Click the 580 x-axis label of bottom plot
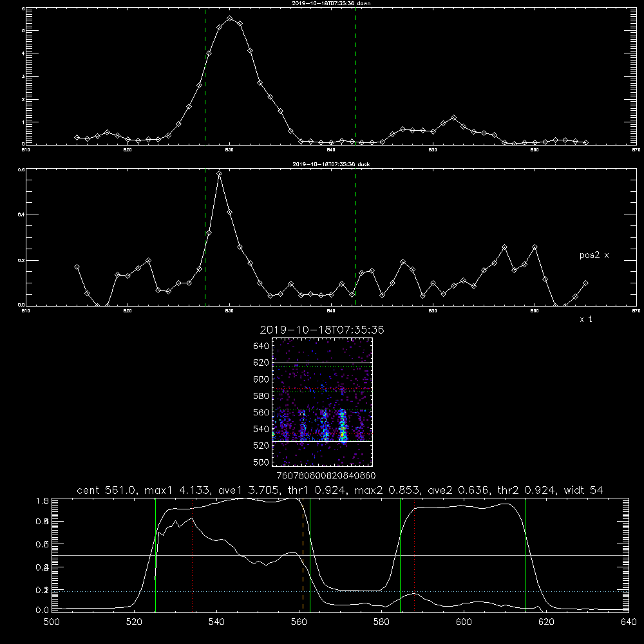Image resolution: width=644 pixels, height=644 pixels. tap(381, 622)
